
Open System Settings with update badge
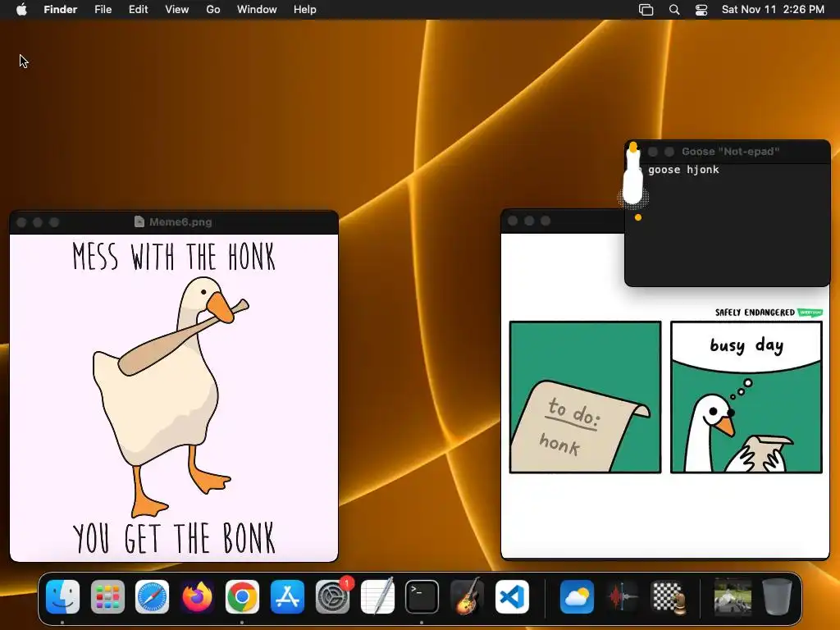333,596
